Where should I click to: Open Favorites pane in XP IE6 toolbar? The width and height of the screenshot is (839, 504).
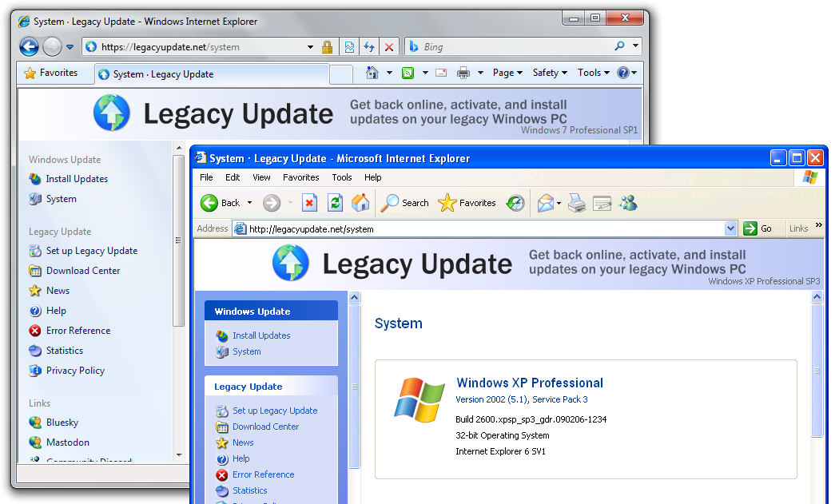point(467,203)
